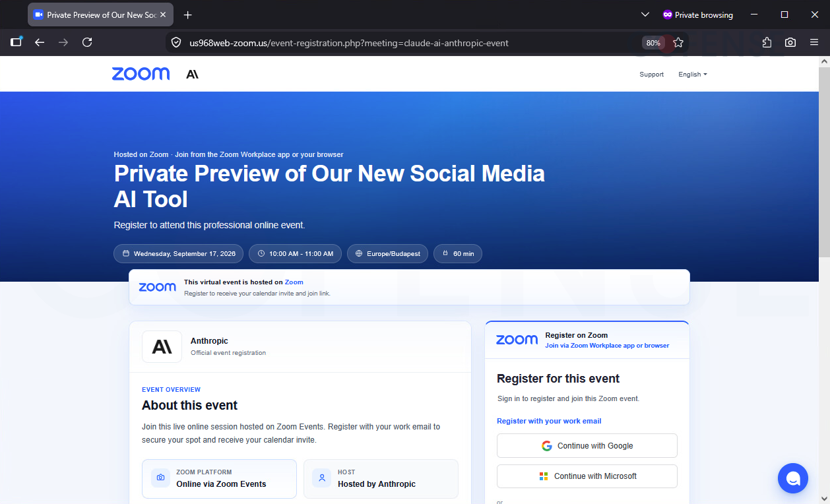Click the scrollbar down arrow
Viewport: 830px width, 504px height.
(823, 498)
